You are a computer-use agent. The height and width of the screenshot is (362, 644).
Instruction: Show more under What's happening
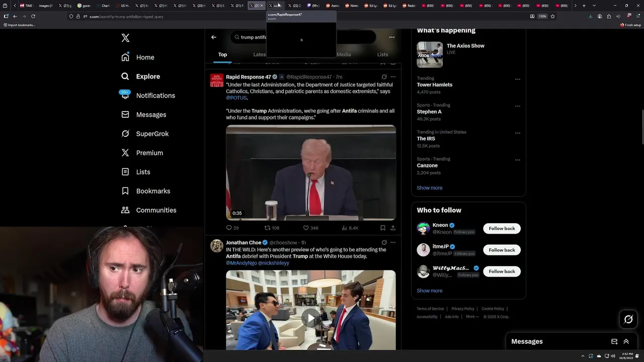click(430, 188)
